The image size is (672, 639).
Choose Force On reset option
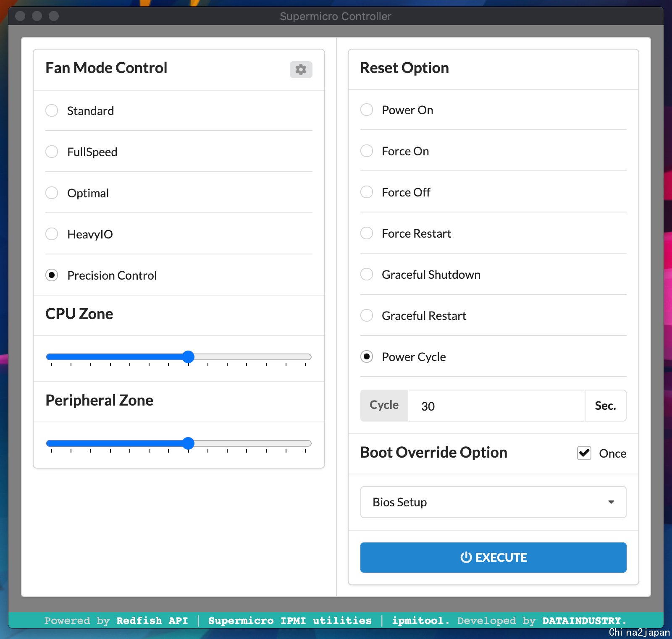367,151
